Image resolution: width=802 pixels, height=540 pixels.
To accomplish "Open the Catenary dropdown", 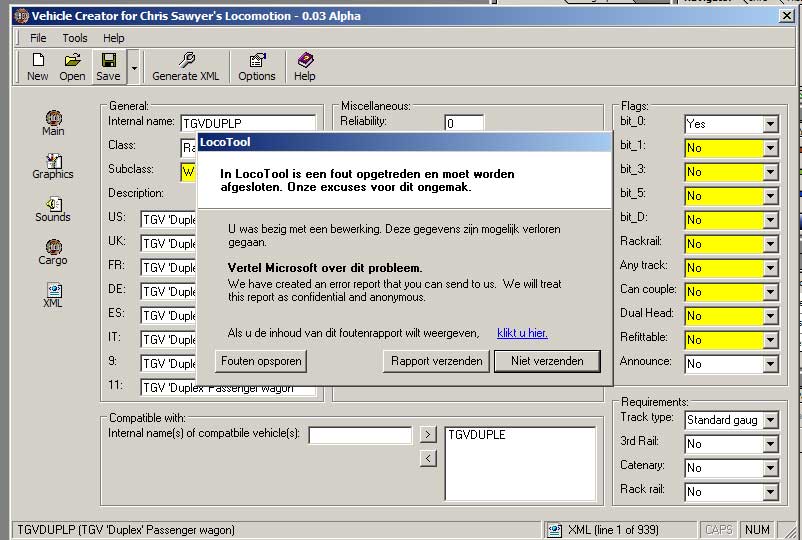I will coord(770,468).
